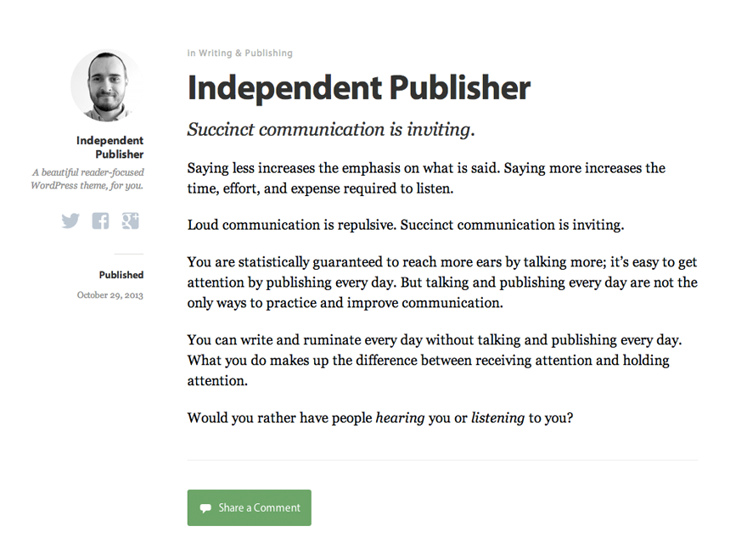Click the Share a Comment button
Image resolution: width=747 pixels, height=560 pixels.
click(249, 507)
